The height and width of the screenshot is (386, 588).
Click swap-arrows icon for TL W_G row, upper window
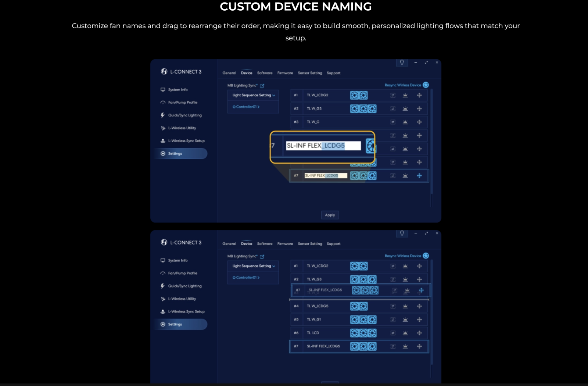pyautogui.click(x=393, y=122)
